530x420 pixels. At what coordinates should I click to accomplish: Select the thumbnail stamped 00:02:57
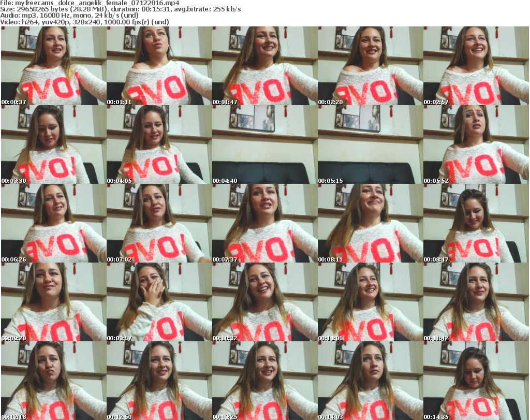click(x=476, y=66)
